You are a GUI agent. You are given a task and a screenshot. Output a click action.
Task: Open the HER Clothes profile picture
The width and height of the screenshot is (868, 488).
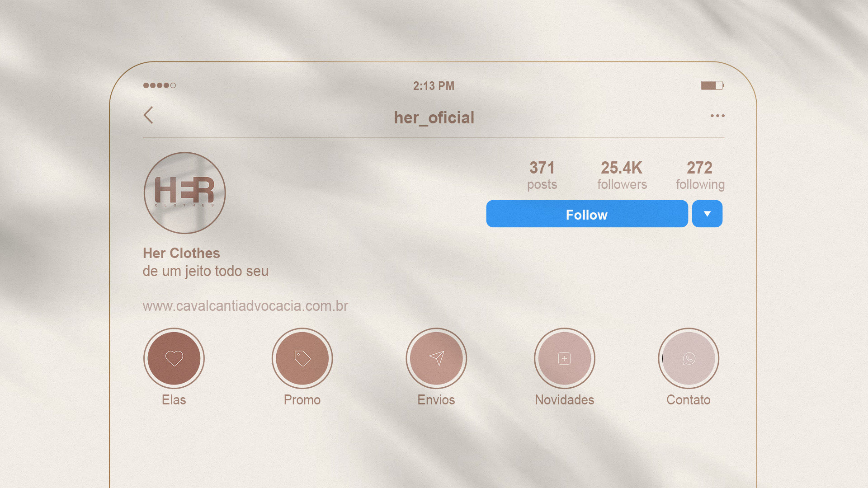[x=184, y=193]
